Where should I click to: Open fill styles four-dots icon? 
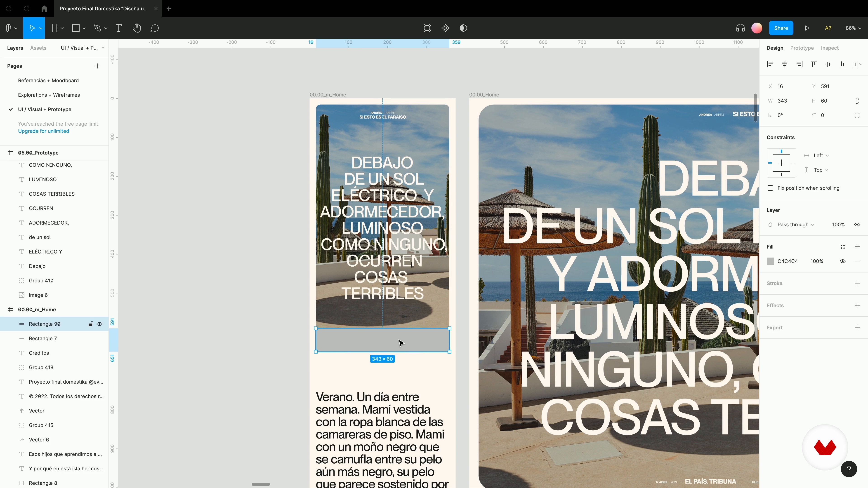coord(843,246)
